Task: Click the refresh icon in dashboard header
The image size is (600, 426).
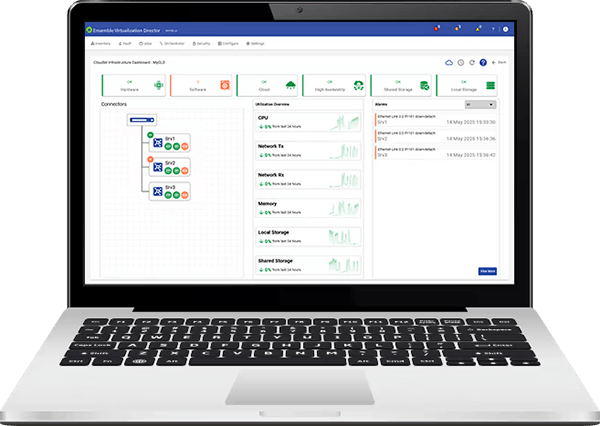Action: (x=471, y=62)
